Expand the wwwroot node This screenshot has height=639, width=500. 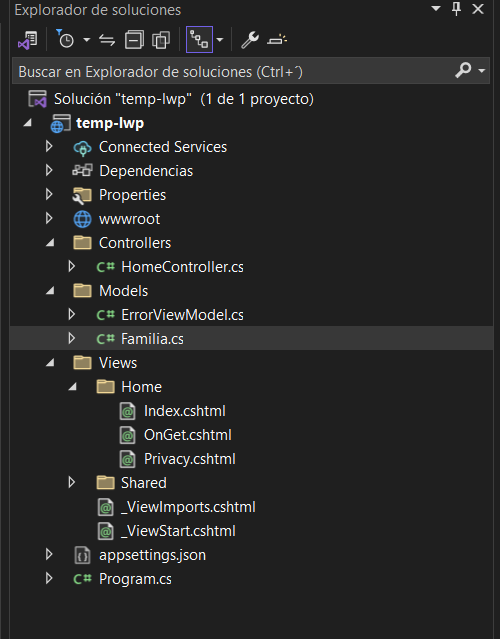tap(49, 218)
